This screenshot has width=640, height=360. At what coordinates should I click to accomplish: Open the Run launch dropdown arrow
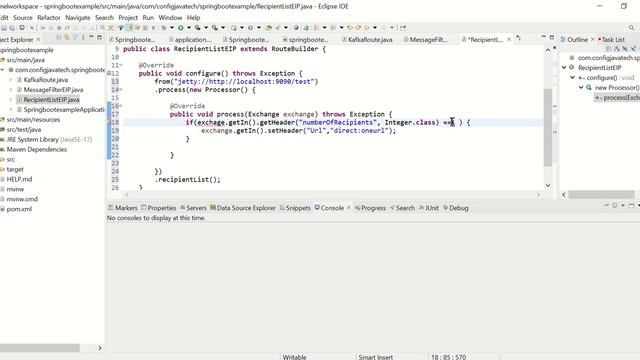(x=189, y=28)
